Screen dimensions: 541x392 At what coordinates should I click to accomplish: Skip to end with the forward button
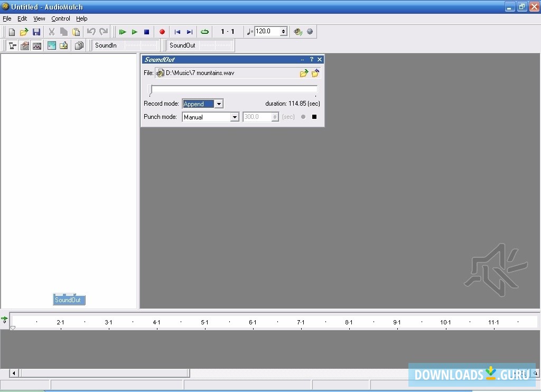coord(190,32)
